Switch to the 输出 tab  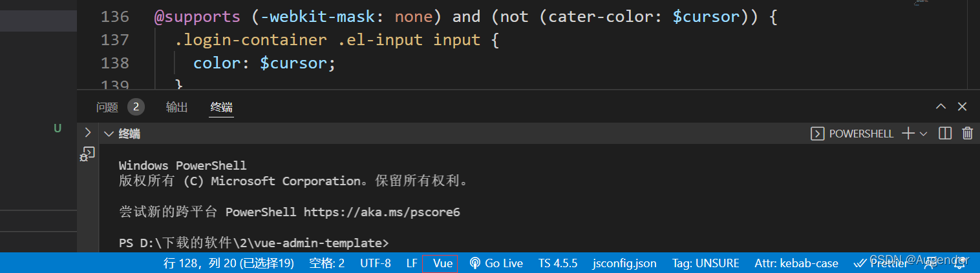[x=176, y=107]
